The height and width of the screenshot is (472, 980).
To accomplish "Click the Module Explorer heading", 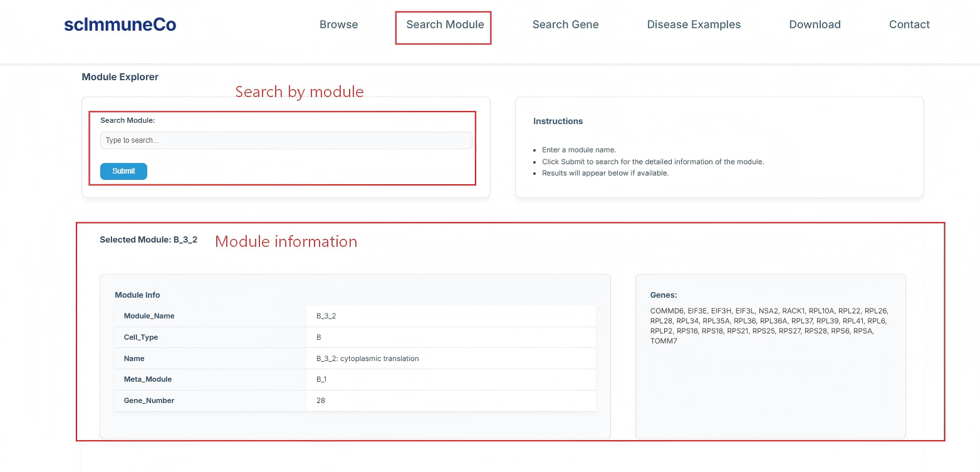I will click(x=120, y=76).
